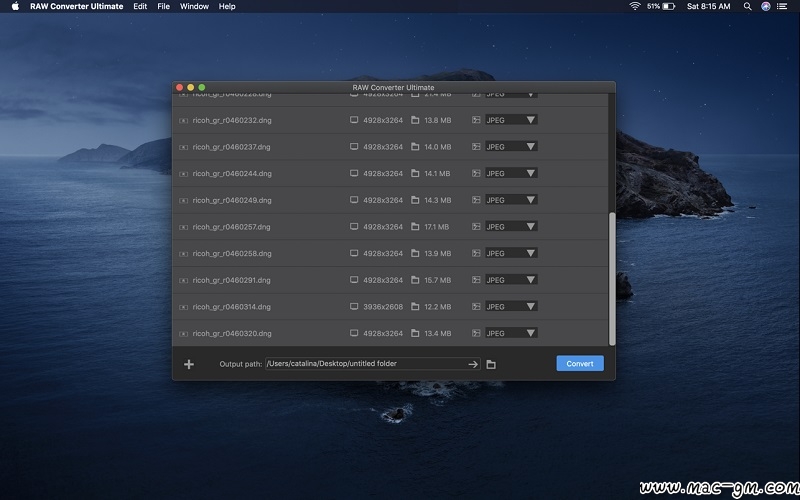This screenshot has height=500, width=800.
Task: Open JPEG format dropdown for ricoh_gr_r0460314.dng
Action: click(x=511, y=307)
